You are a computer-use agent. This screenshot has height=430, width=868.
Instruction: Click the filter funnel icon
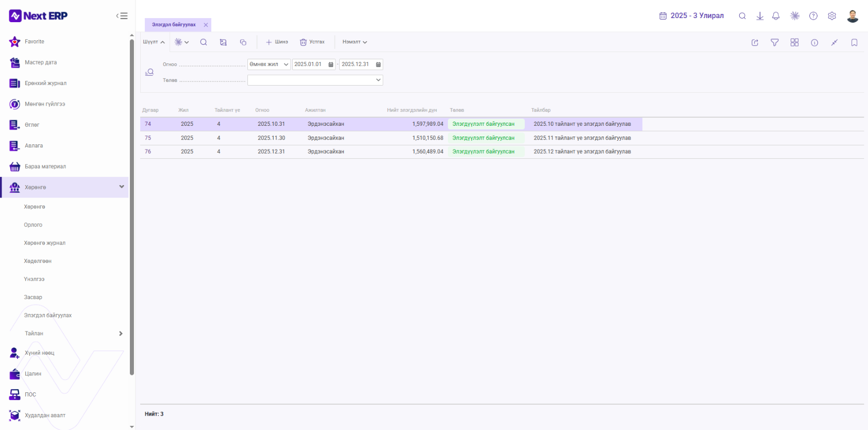coord(775,42)
